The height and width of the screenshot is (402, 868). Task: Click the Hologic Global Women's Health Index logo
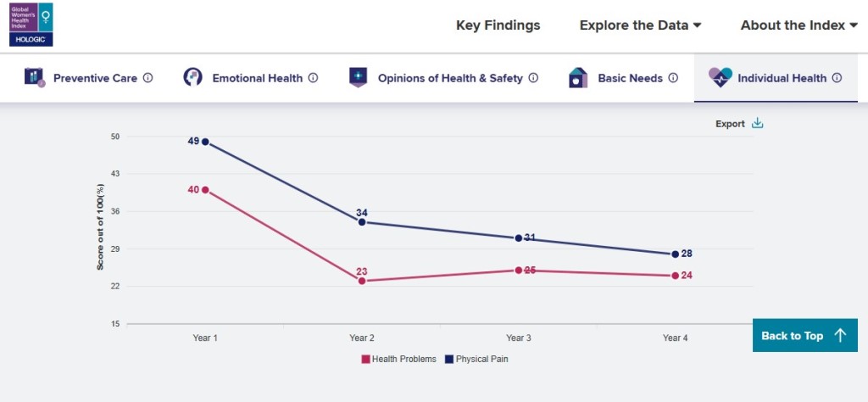pyautogui.click(x=31, y=25)
